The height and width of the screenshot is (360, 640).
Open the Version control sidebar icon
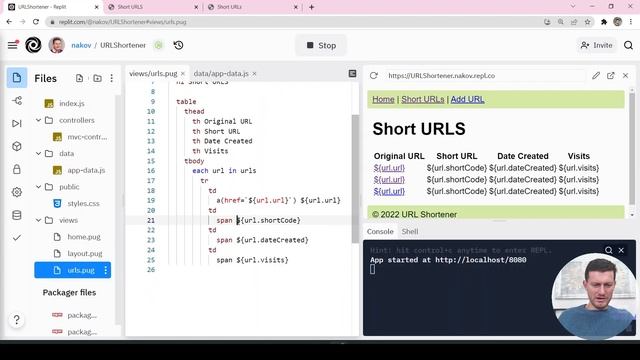tap(17, 100)
